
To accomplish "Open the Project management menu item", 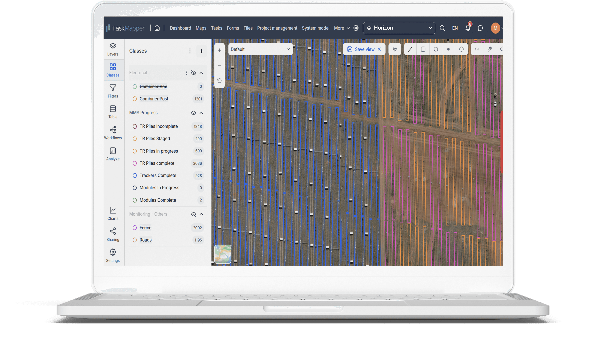I will point(277,28).
